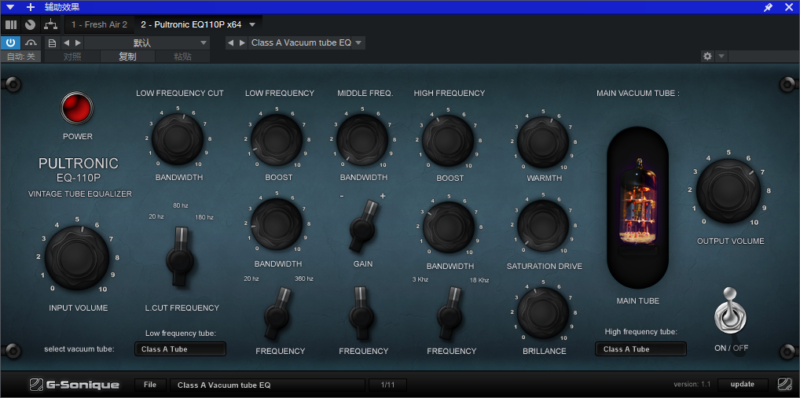
Task: Expand the dropdown next to the gear
Action: click(x=721, y=56)
